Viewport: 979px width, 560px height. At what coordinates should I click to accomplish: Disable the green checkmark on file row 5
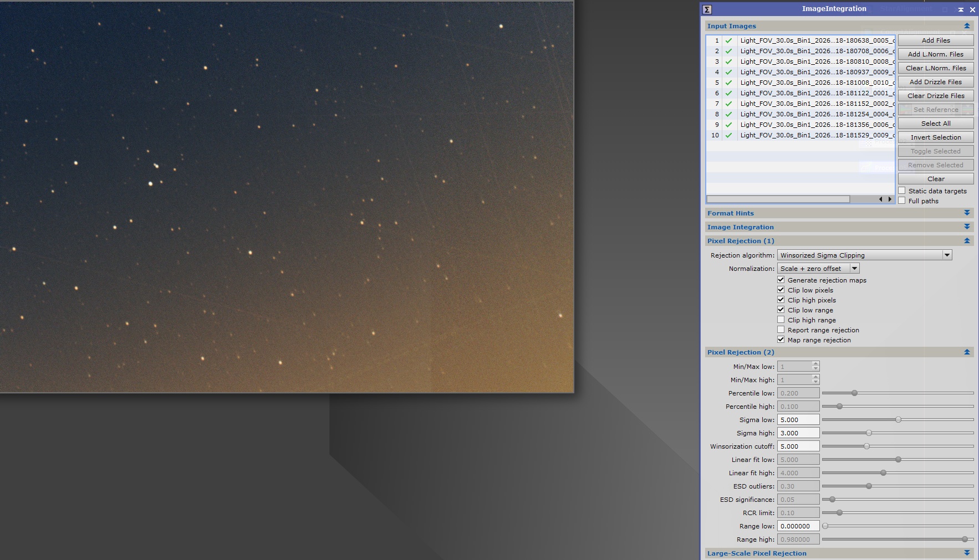pos(728,83)
